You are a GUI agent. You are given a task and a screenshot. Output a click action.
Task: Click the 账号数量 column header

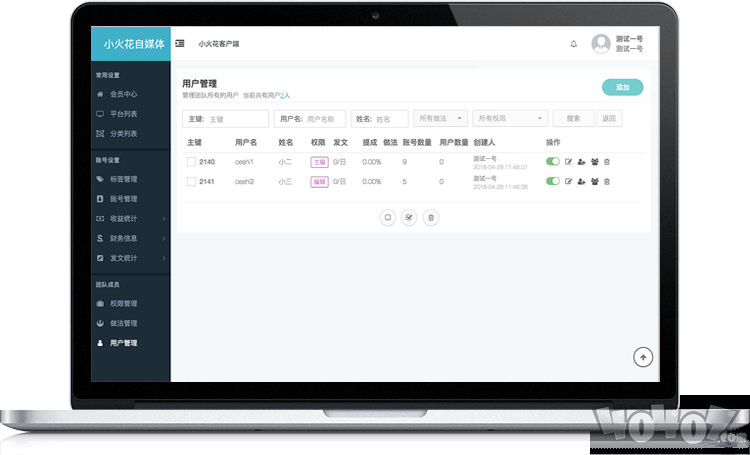[x=417, y=142]
